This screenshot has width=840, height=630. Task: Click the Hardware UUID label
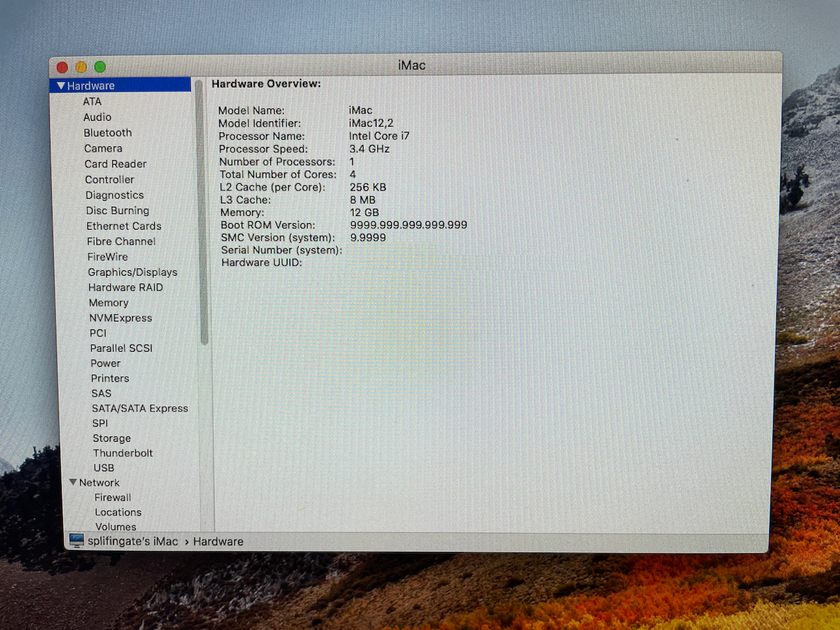coord(261,262)
